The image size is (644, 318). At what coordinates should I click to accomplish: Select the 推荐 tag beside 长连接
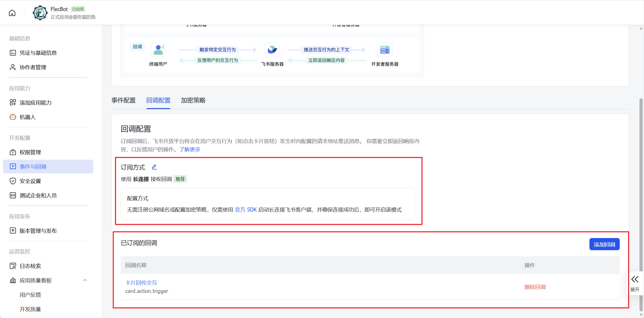[180, 179]
